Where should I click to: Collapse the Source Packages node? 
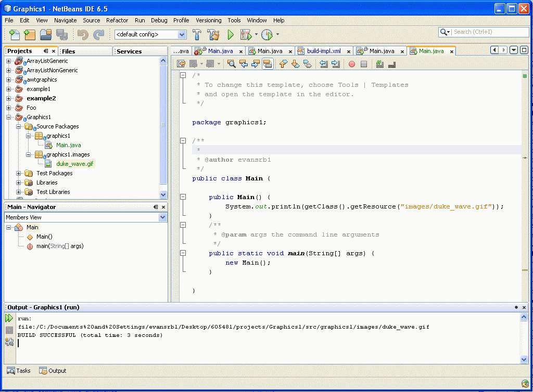[18, 126]
